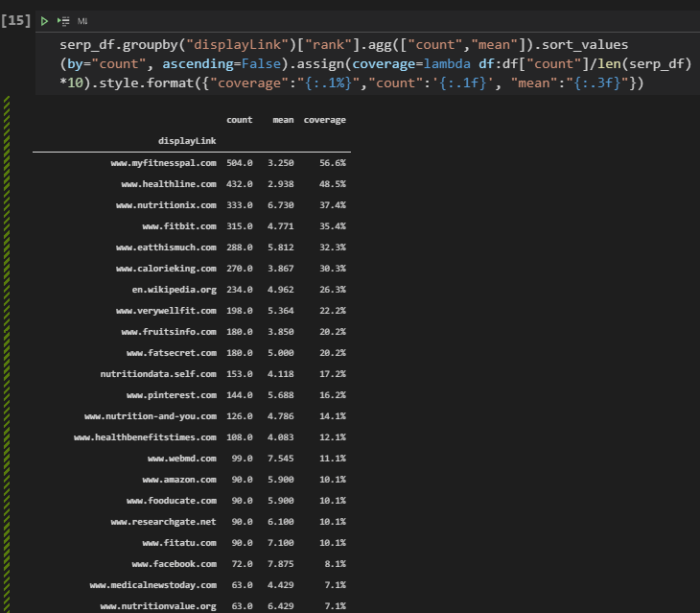Click the coverage value 26.3%

(333, 290)
